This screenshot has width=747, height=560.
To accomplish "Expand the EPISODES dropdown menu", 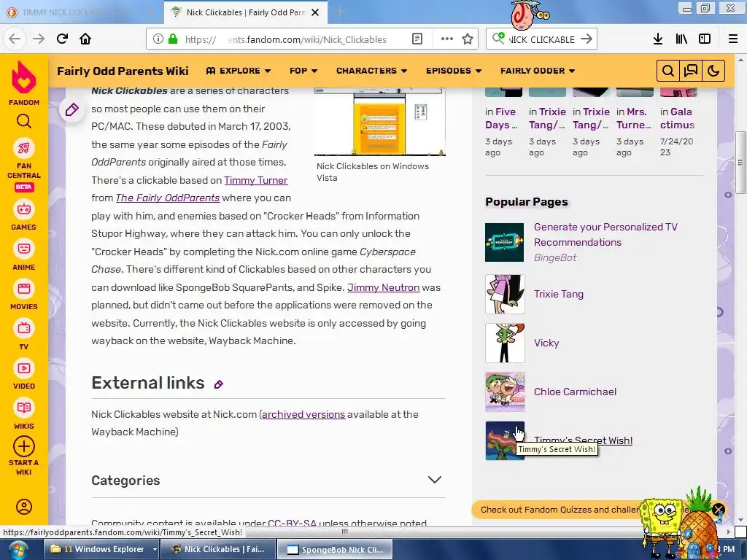I will point(454,71).
